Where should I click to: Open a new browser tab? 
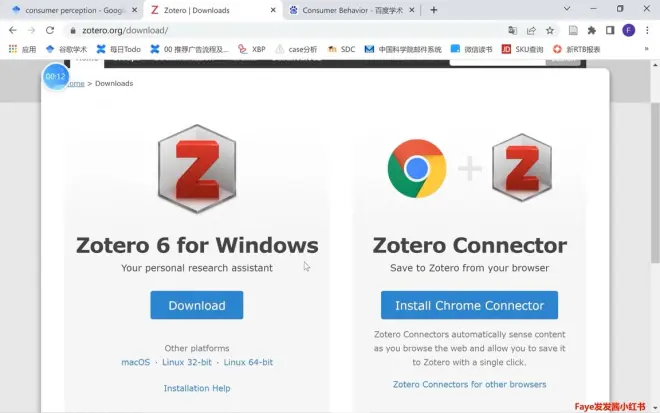[434, 10]
